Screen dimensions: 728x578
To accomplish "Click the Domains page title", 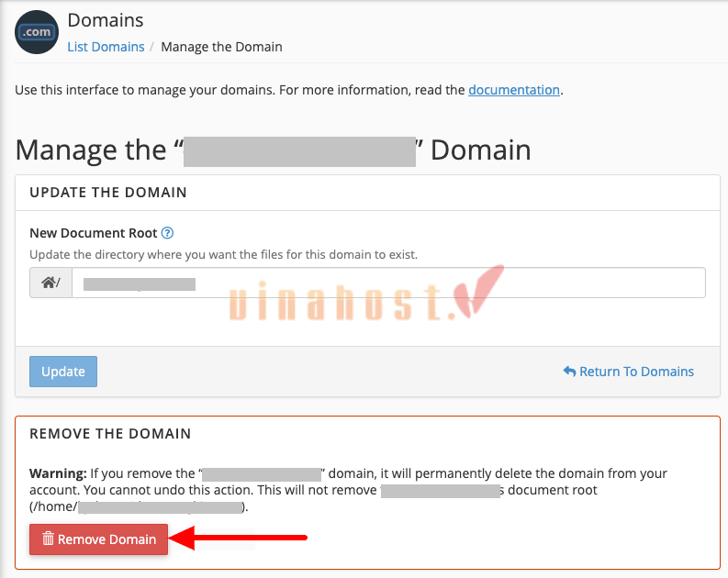I will (x=106, y=19).
